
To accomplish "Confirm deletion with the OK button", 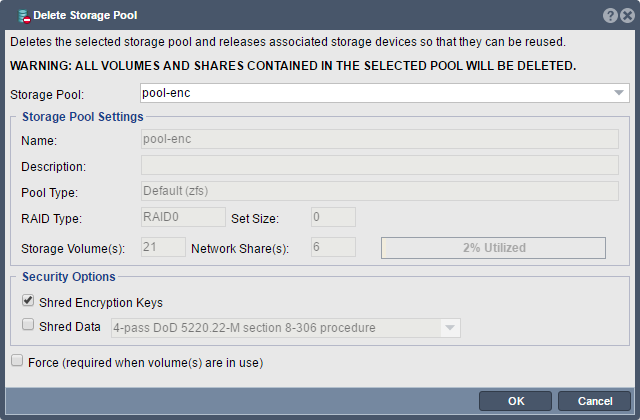I will coord(516,401).
